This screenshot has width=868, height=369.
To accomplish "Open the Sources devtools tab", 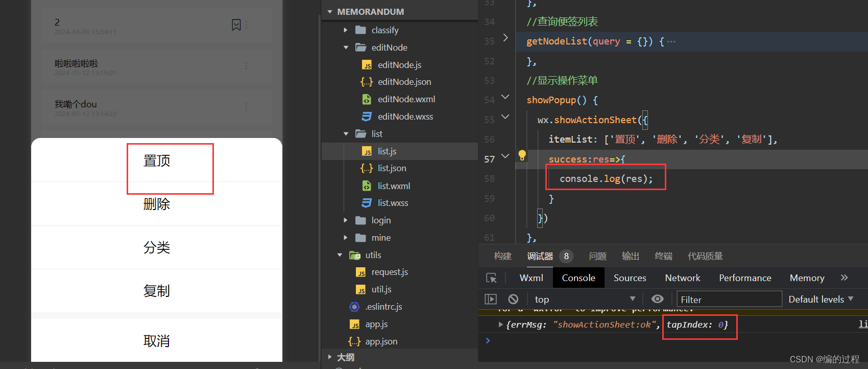I will 630,278.
